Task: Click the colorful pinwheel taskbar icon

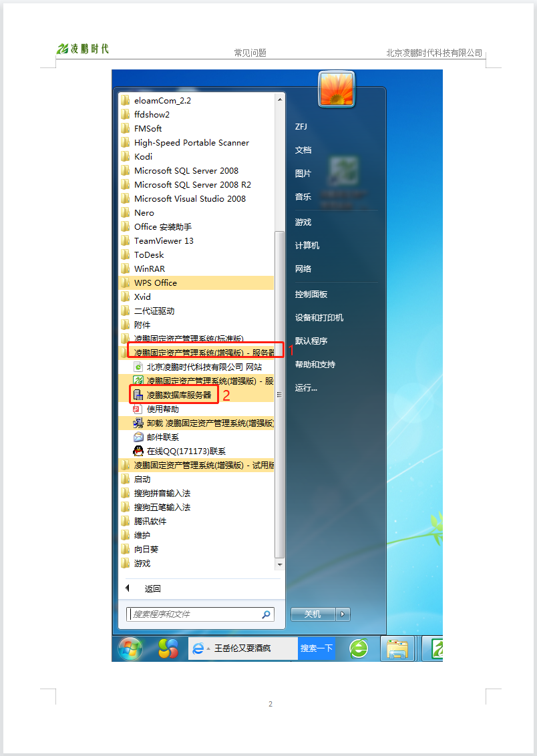Action: (x=168, y=648)
